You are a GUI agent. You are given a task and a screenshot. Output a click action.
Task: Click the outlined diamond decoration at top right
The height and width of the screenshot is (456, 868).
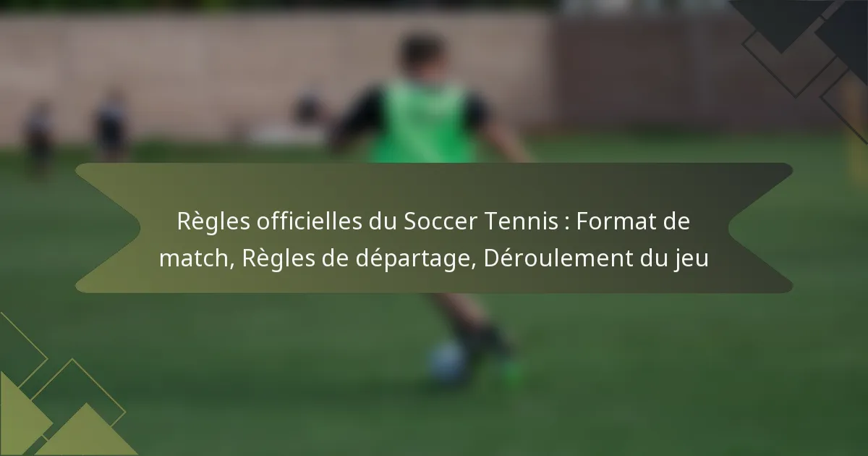[796, 54]
